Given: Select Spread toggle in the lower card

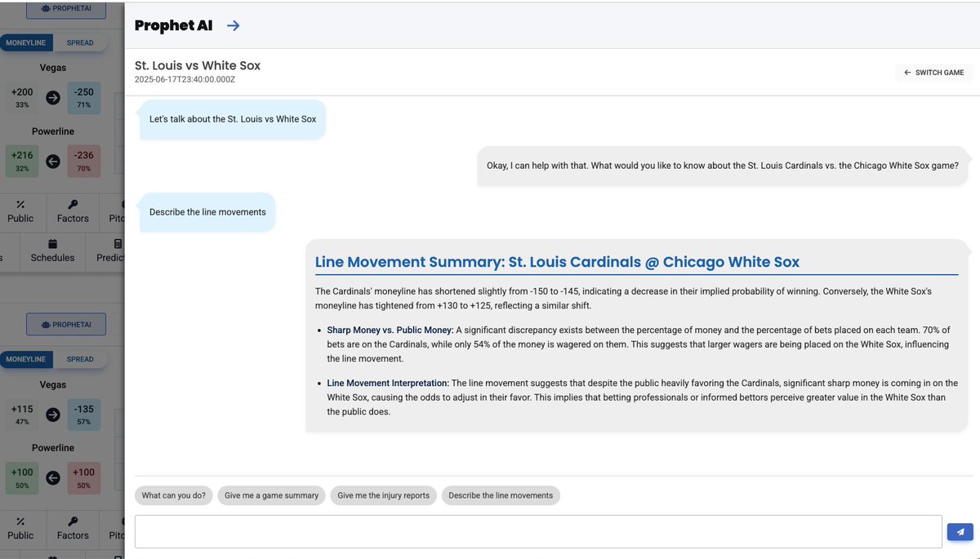Looking at the screenshot, I should coord(80,359).
